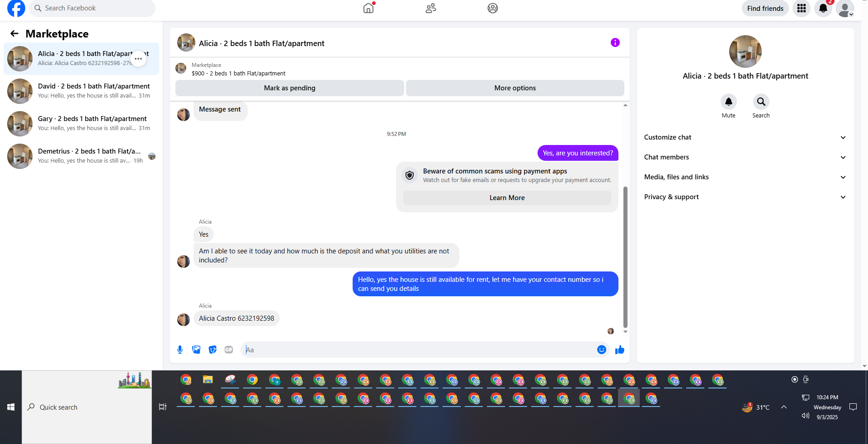This screenshot has width=868, height=444.
Task: Select Alicia's conversation in the list
Action: click(81, 59)
